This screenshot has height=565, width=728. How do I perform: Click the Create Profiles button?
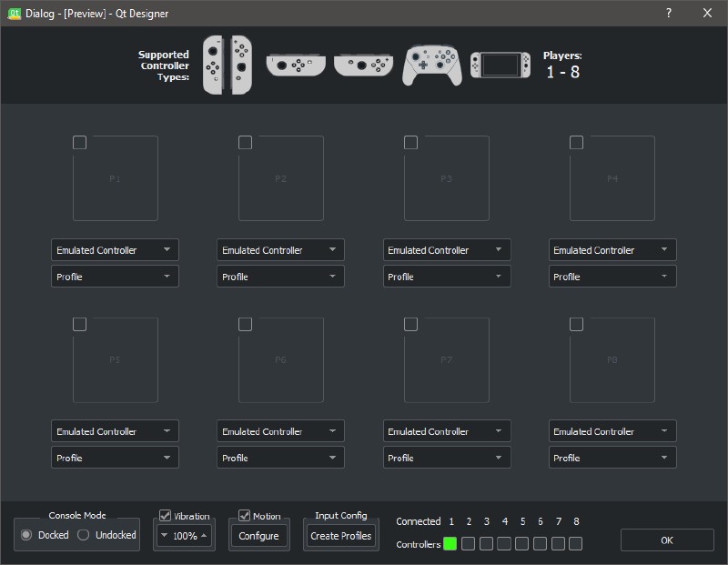tap(340, 536)
